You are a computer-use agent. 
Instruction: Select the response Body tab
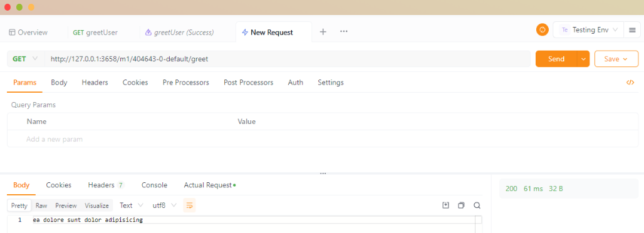click(x=21, y=185)
